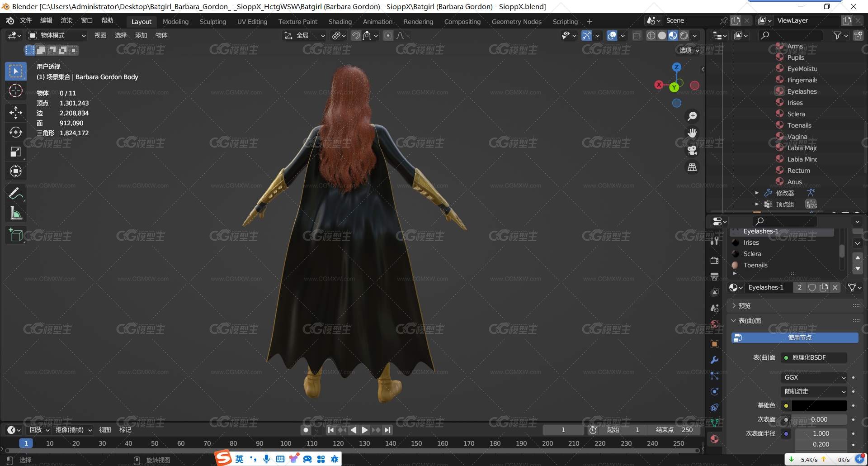Toggle auto keying record button
This screenshot has height=466, width=868.
pos(306,430)
